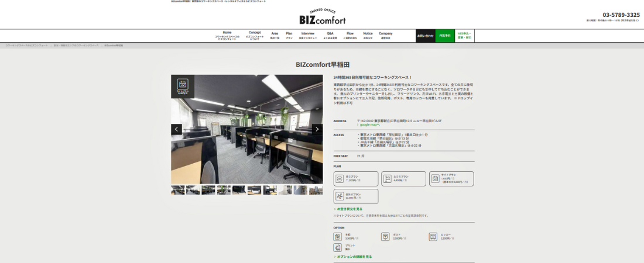Click the 11,000 yen plan icon
Viewport: 644px width, 263px height.
(340, 179)
